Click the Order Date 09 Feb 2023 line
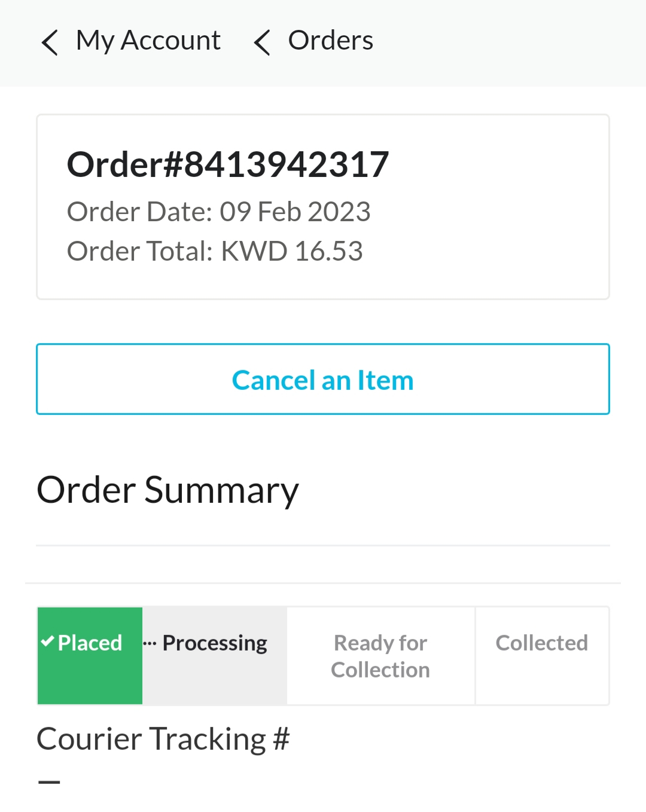 pos(218,212)
